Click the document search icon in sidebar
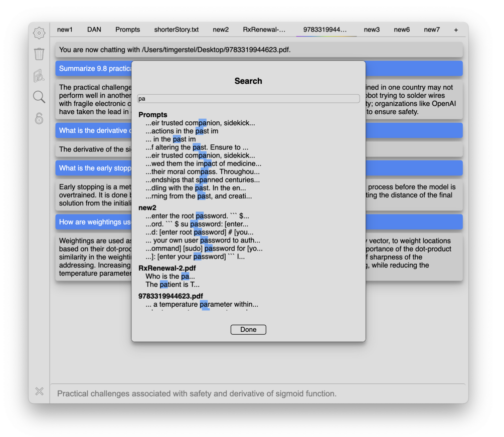 (x=39, y=76)
